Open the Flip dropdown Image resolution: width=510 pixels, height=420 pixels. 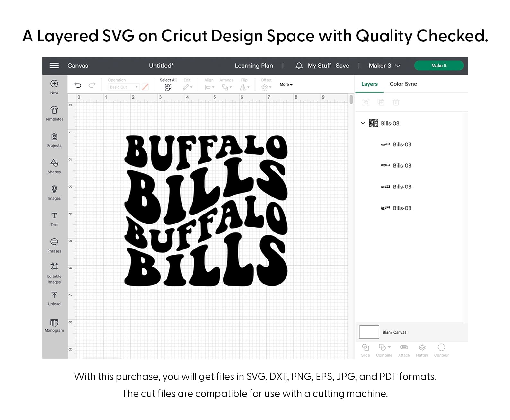tap(245, 87)
